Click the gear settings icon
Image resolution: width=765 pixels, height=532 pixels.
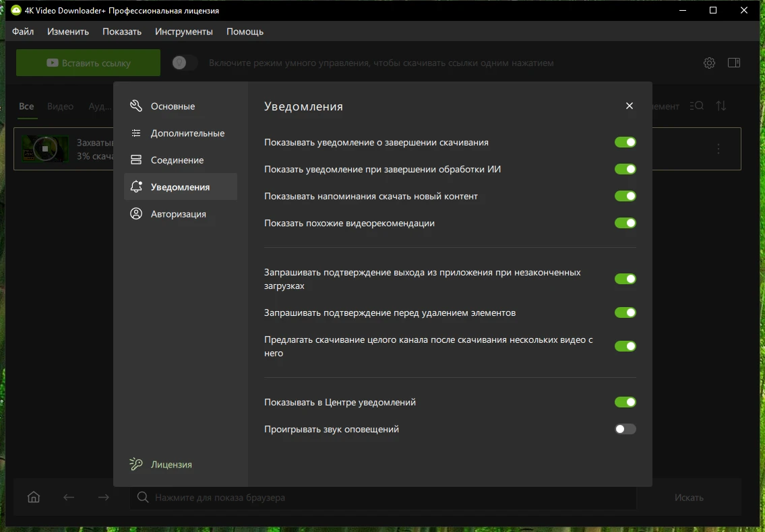point(709,63)
